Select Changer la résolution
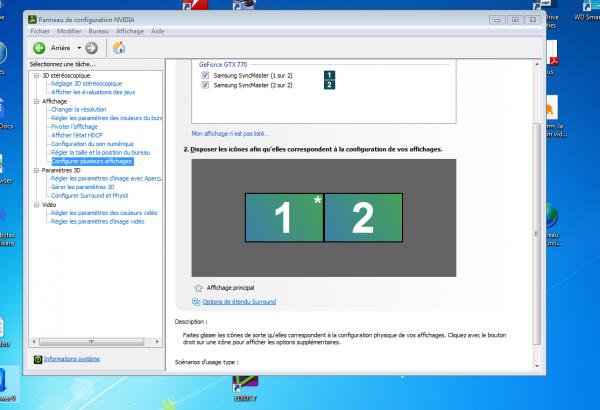 coord(78,109)
